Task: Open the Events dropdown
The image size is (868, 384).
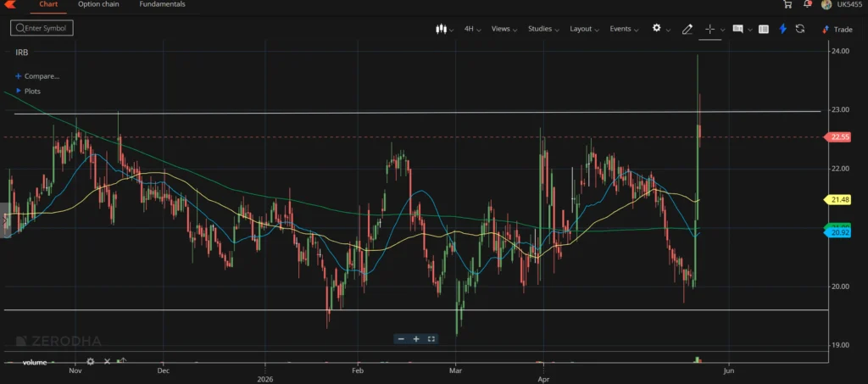Action: click(624, 29)
